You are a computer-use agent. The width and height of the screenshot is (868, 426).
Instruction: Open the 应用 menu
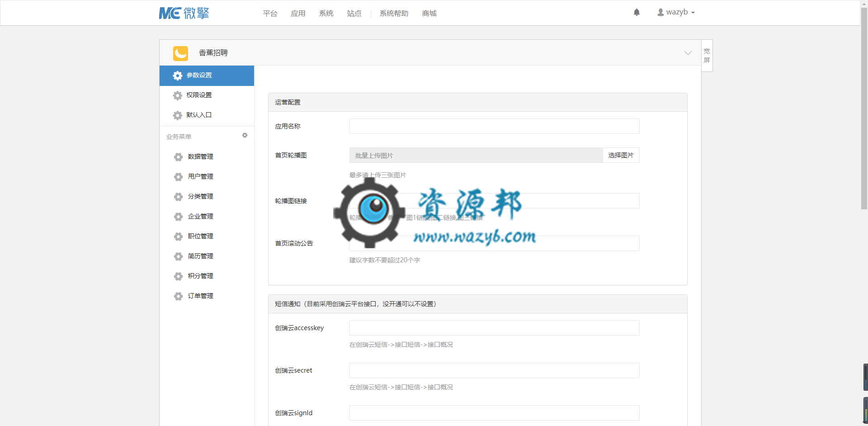pos(298,14)
